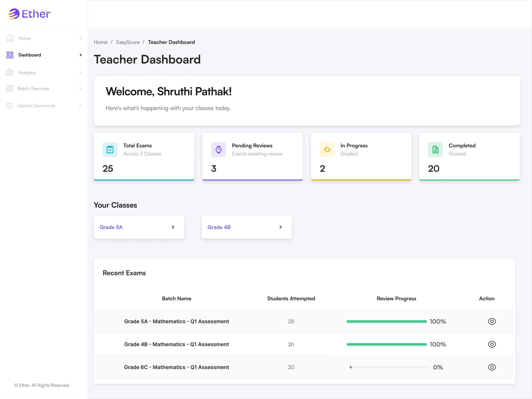
Task: Click the Total Exams calendar icon
Action: (110, 149)
